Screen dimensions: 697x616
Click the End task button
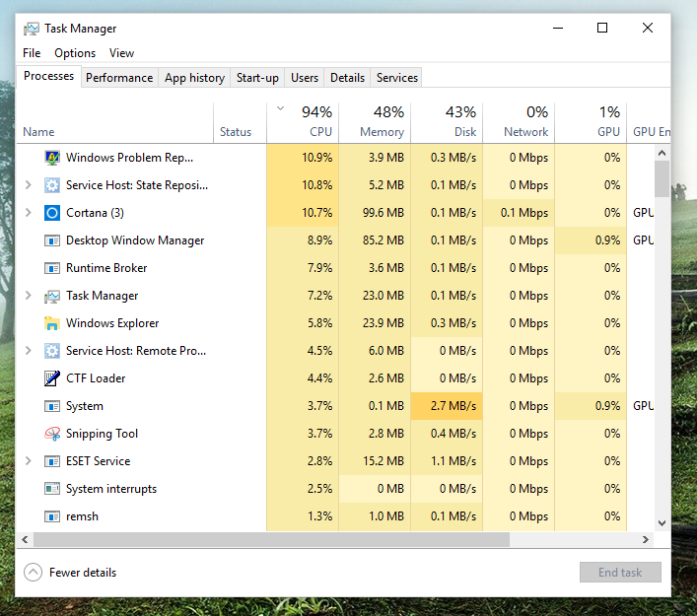tap(620, 573)
